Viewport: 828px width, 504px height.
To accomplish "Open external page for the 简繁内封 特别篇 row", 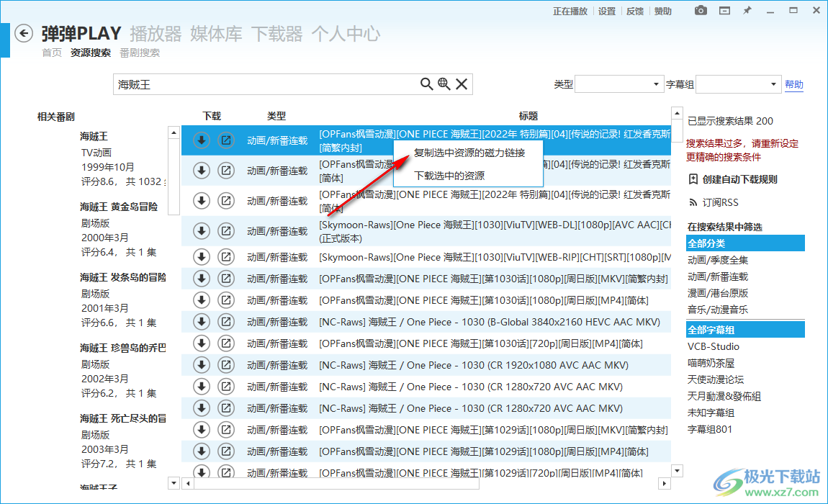I will (226, 140).
